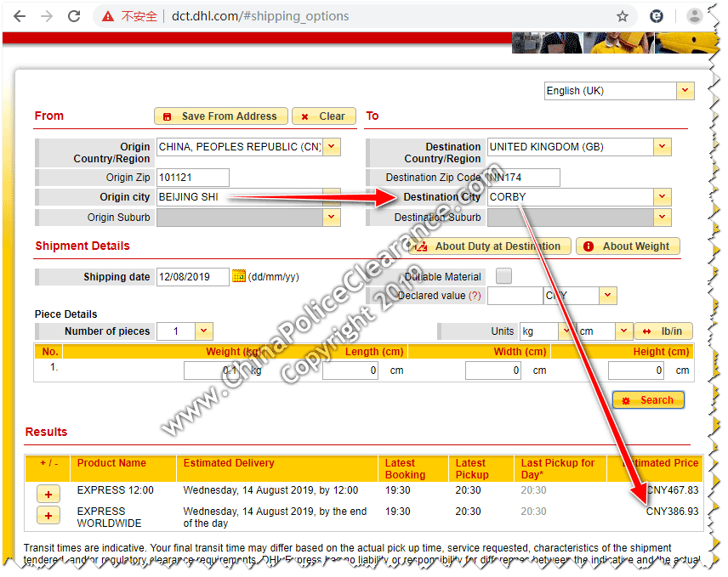Click the Clear button
This screenshot has height=577, width=728.
(x=324, y=116)
